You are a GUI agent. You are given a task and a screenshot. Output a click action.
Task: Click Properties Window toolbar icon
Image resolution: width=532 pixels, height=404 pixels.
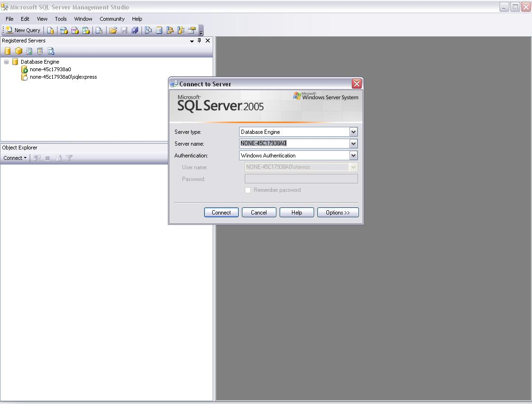[192, 31]
